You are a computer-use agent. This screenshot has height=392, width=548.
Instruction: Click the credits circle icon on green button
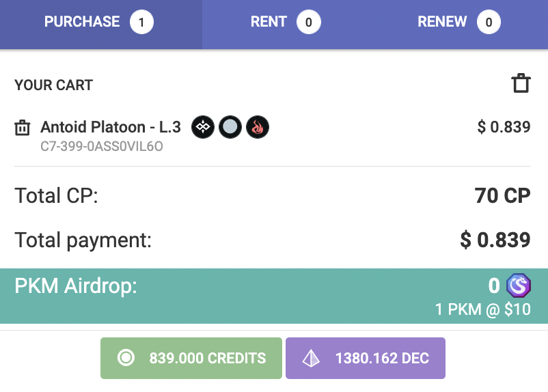coord(126,358)
